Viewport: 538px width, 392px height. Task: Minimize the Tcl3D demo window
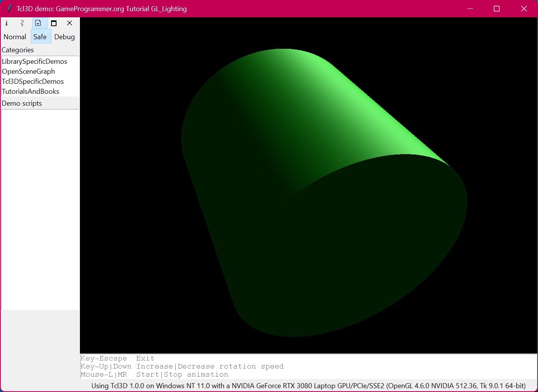click(x=470, y=8)
